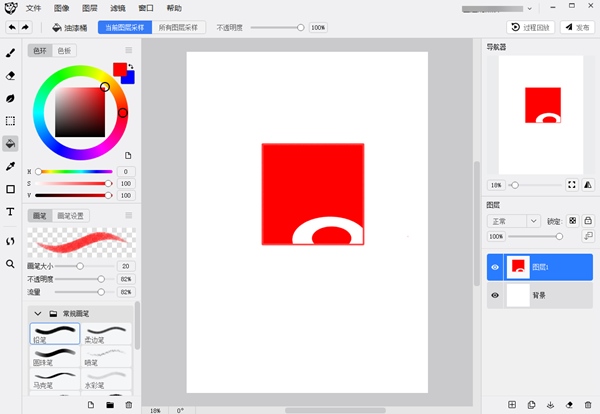Screen dimensions: 600x414
Task: Choose the rectangular Selection tool
Action: coord(10,120)
